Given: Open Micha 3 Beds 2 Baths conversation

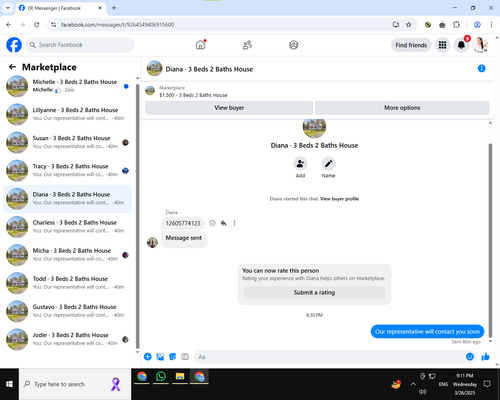Looking at the screenshot, I should 67,255.
